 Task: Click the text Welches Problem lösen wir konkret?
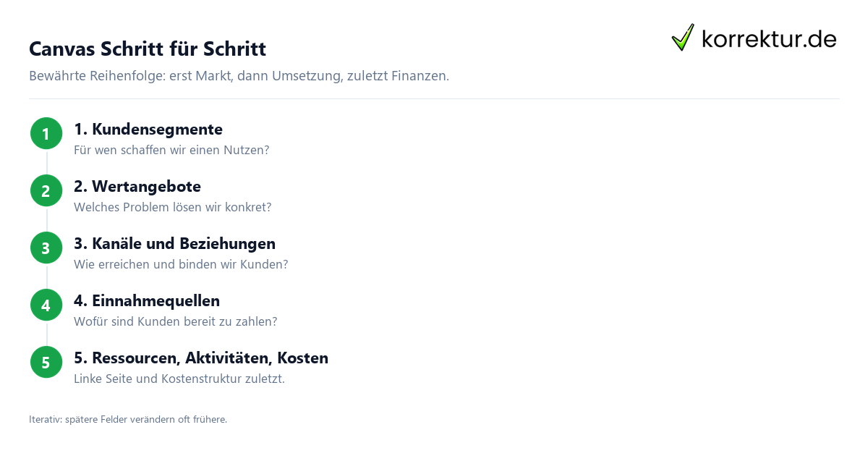click(173, 207)
